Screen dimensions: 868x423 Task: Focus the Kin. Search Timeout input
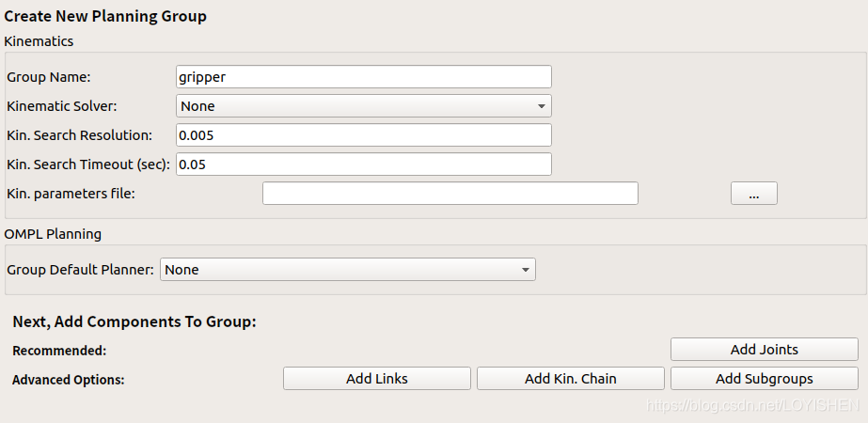coord(363,164)
